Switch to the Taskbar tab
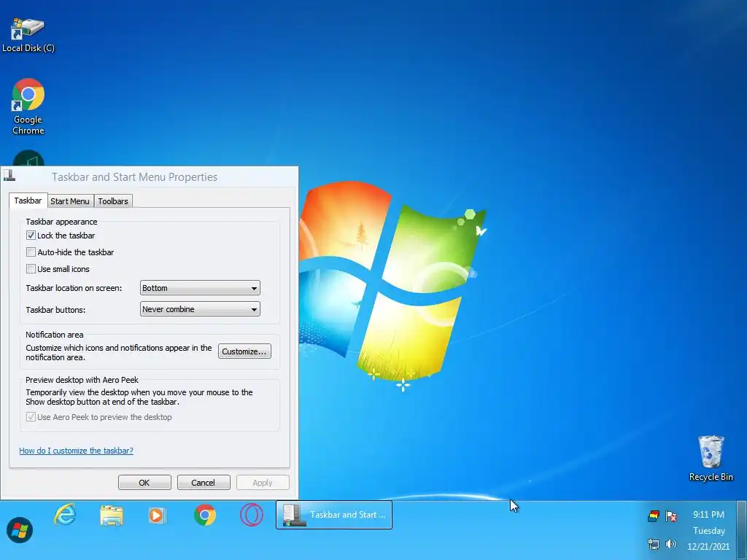Image resolution: width=747 pixels, height=560 pixels. pyautogui.click(x=28, y=201)
